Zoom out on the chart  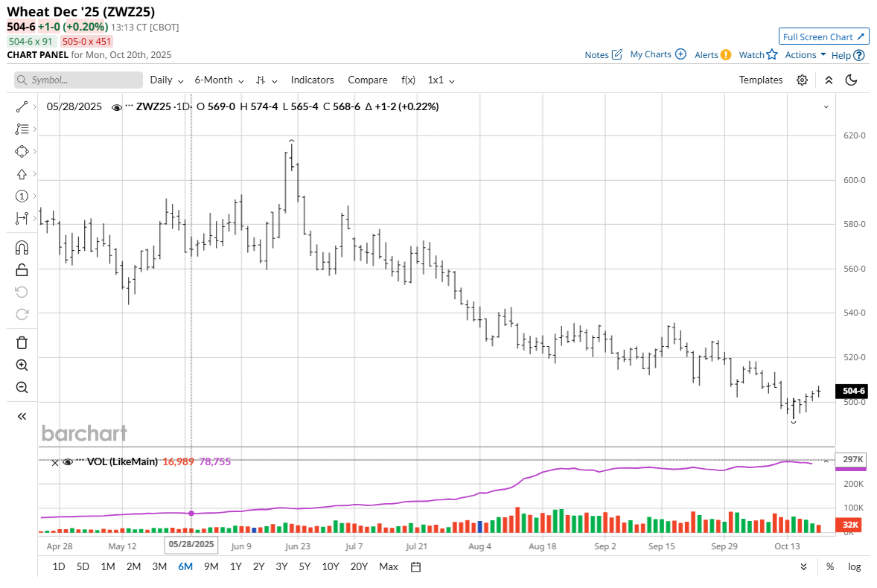[22, 387]
